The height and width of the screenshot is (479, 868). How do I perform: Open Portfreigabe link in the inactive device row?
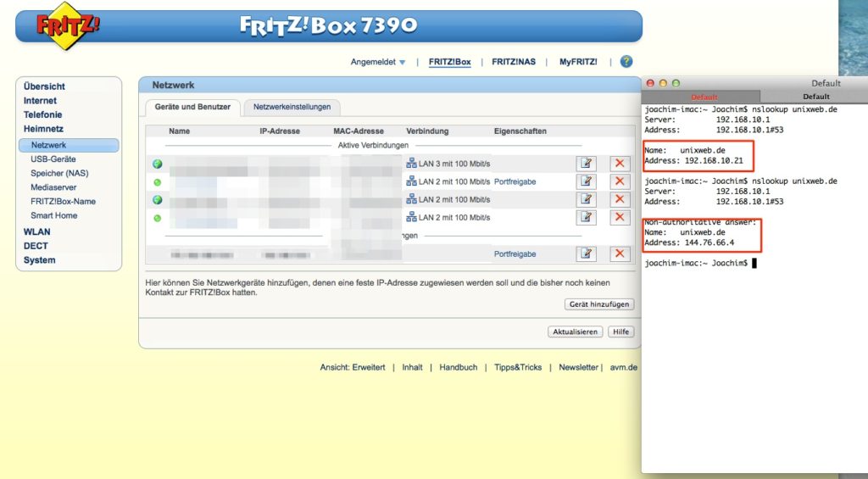[x=515, y=254]
